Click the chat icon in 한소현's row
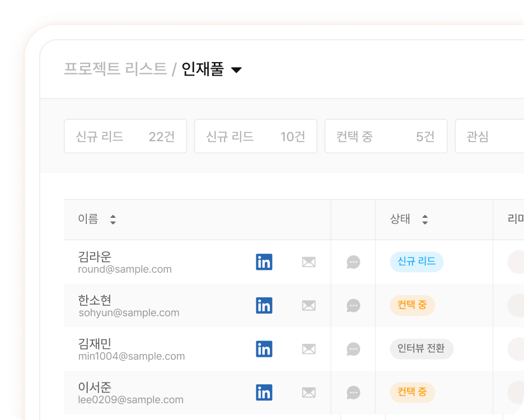The image size is (524, 420). [353, 306]
